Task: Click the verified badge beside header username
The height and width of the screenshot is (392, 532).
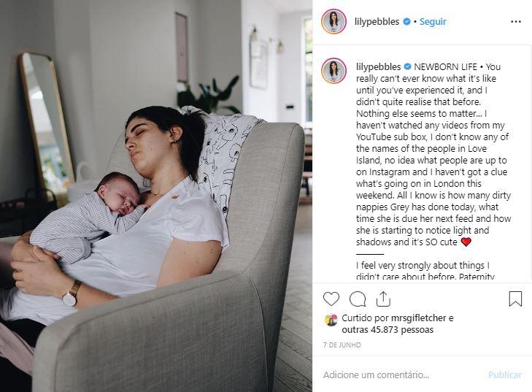Action: click(x=406, y=22)
